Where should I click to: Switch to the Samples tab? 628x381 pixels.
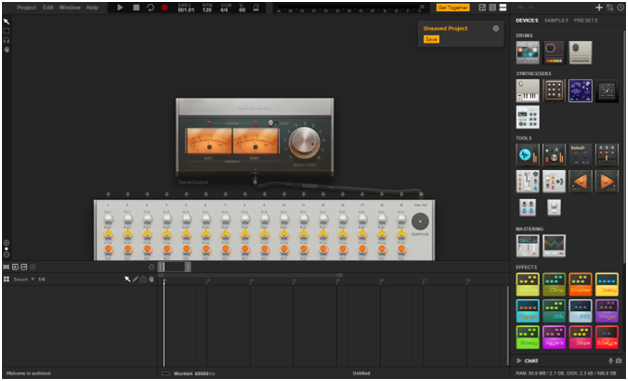click(x=556, y=20)
